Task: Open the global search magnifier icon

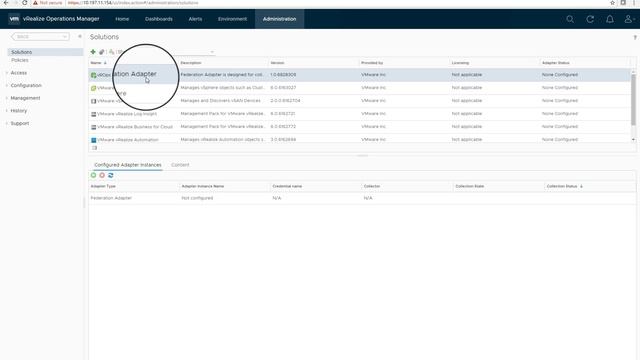Action: [x=570, y=19]
